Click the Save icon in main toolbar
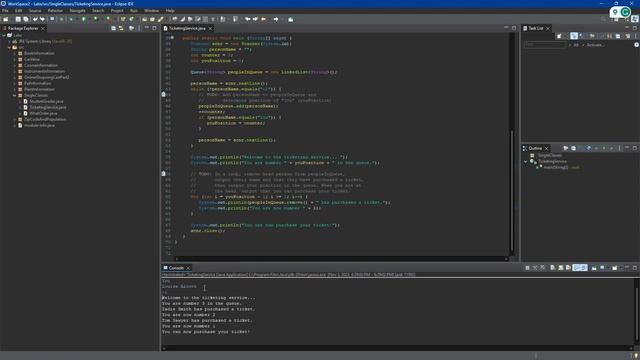This screenshot has height=360, width=640. coord(18,19)
